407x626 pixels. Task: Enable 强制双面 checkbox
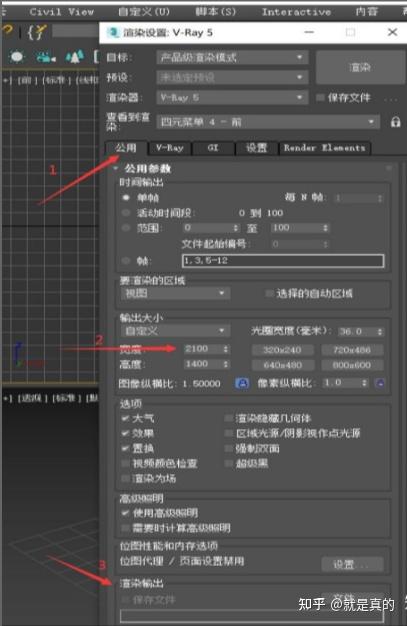pyautogui.click(x=228, y=448)
